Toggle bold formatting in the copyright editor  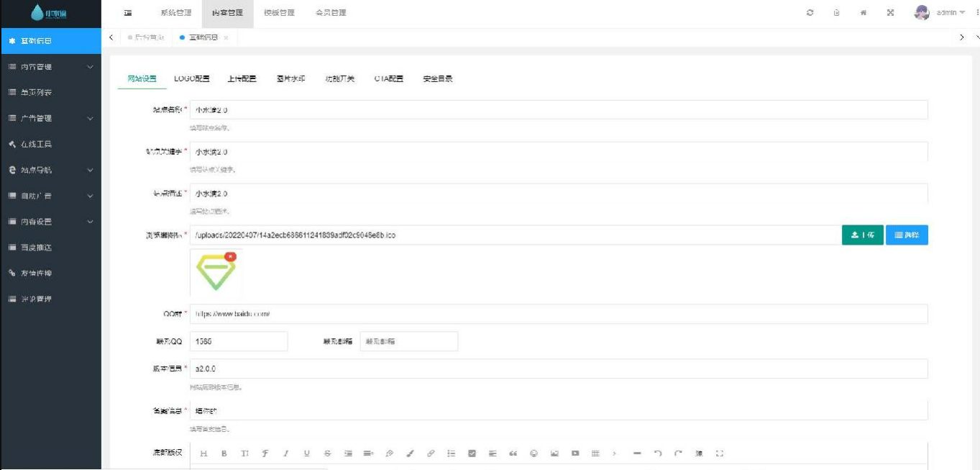coord(224,453)
